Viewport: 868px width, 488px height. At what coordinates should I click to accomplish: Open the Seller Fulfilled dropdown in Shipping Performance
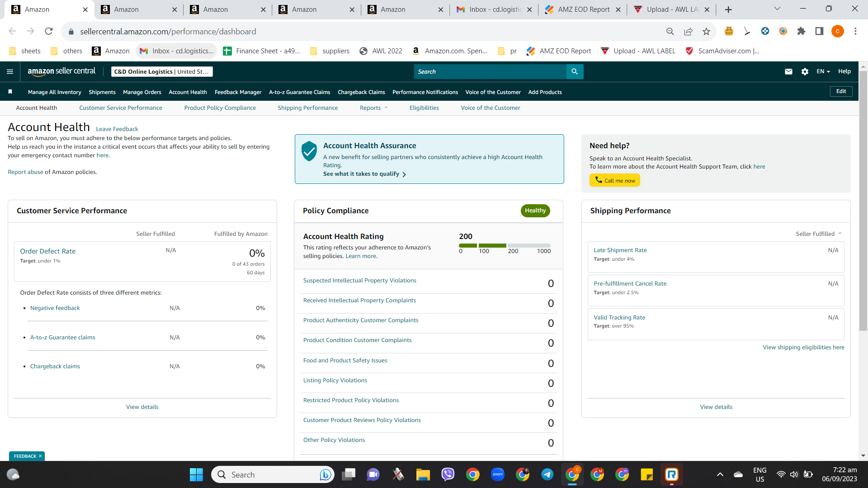[x=819, y=234]
